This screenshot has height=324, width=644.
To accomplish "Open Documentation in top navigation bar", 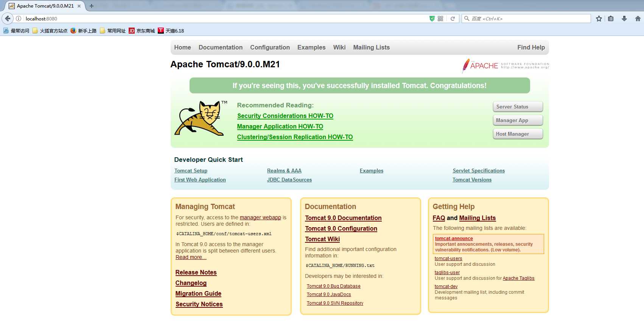I will [221, 47].
